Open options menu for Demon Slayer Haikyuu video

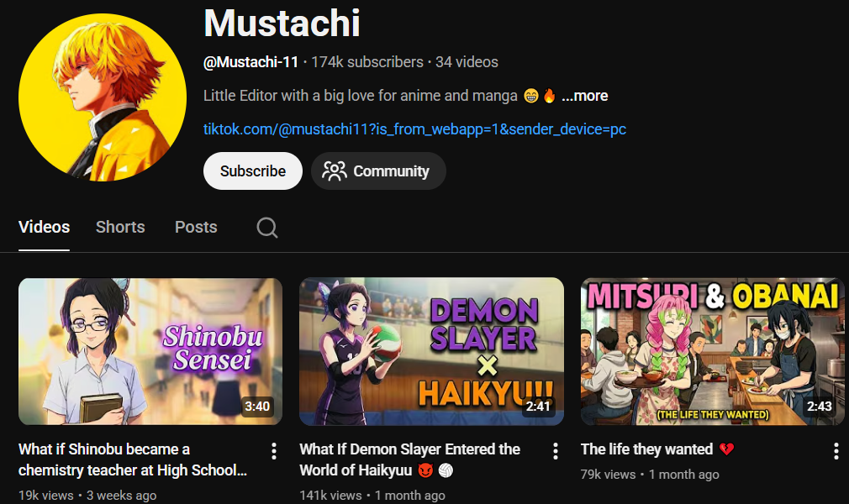(555, 451)
